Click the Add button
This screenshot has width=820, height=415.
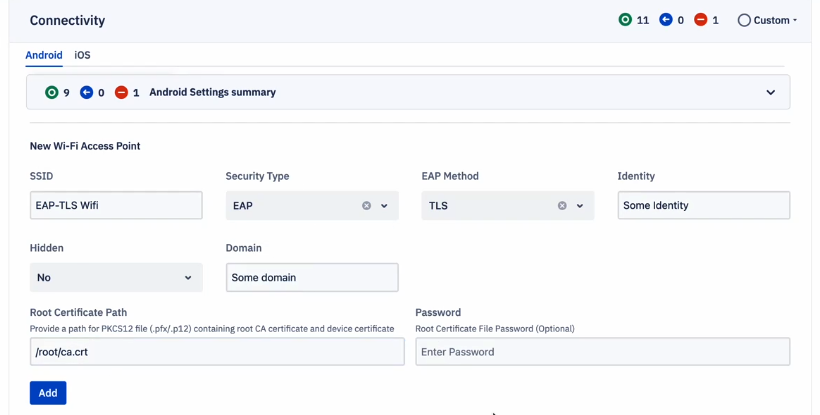coord(48,393)
